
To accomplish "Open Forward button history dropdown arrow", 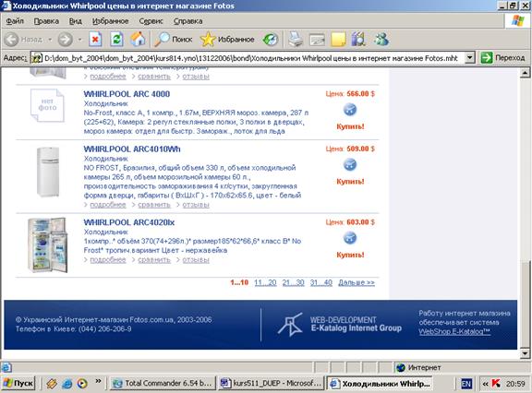I will (79, 40).
